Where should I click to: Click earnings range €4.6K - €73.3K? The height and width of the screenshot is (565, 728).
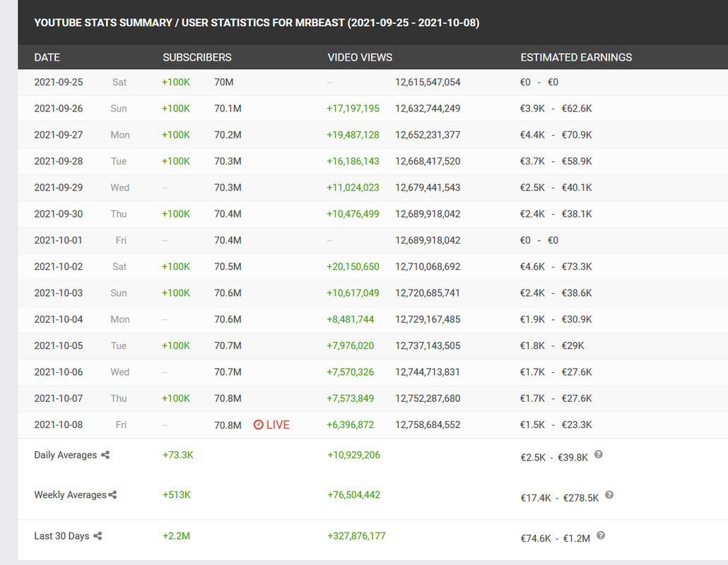pyautogui.click(x=556, y=267)
